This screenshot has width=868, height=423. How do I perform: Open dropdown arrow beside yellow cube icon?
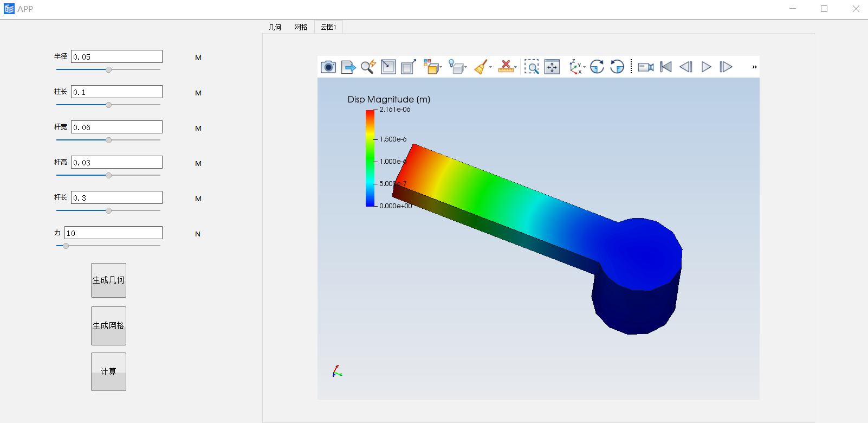pyautogui.click(x=441, y=67)
